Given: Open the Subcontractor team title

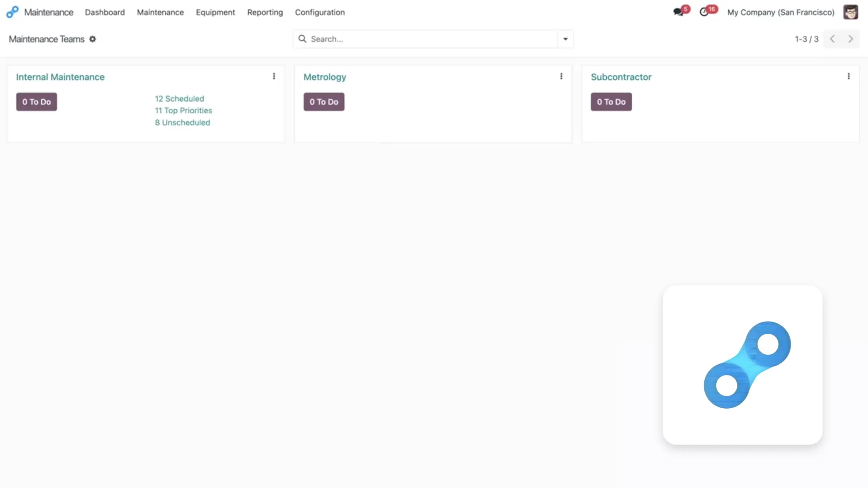Looking at the screenshot, I should (x=621, y=77).
